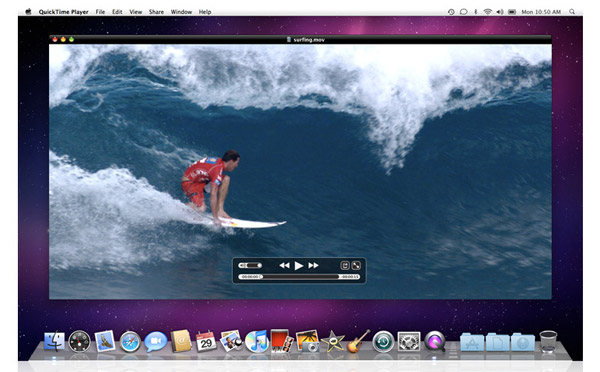The height and width of the screenshot is (372, 600).
Task: Open System Preferences from the Dock
Action: [x=409, y=341]
